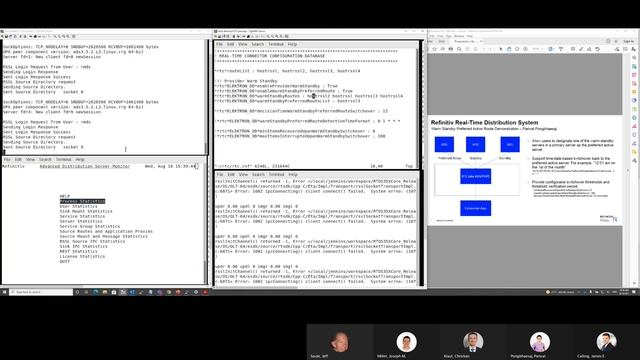Image resolution: width=640 pixels, height=360 pixels.
Task: Open File menu in the error log terminal
Action: point(220,174)
